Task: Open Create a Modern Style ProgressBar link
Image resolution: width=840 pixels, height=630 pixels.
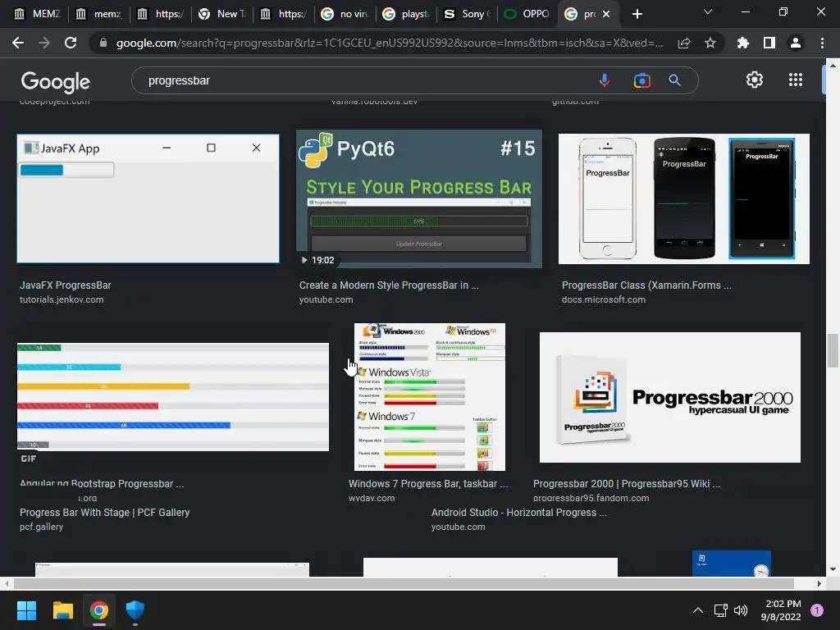Action: coord(389,285)
